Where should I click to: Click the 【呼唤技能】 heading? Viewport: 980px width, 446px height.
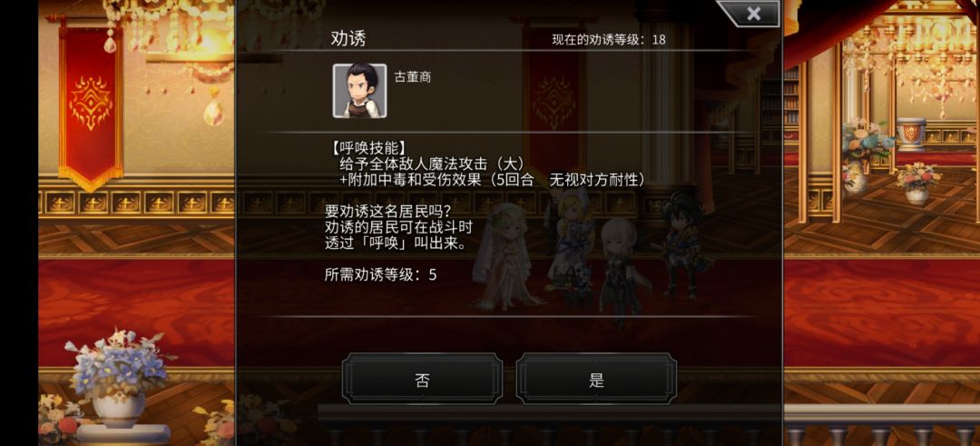[368, 149]
